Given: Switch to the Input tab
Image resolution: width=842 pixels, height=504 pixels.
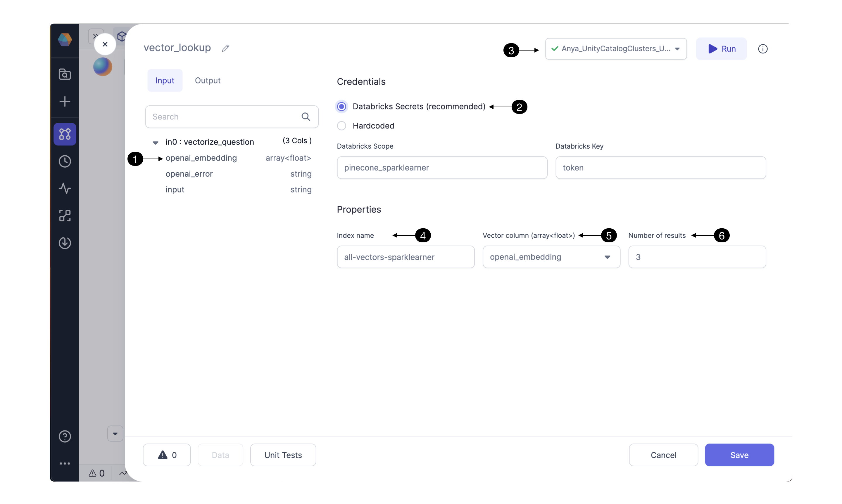Looking at the screenshot, I should pyautogui.click(x=165, y=81).
